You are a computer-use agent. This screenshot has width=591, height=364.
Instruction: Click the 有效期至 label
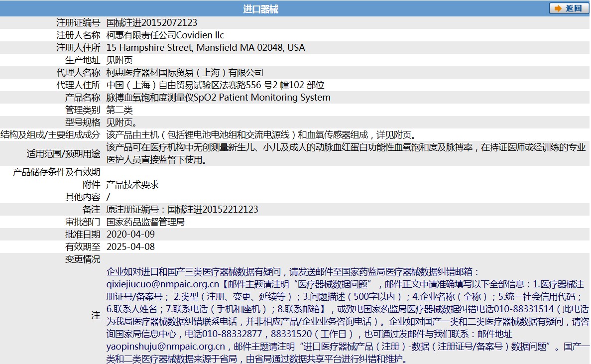[83, 246]
